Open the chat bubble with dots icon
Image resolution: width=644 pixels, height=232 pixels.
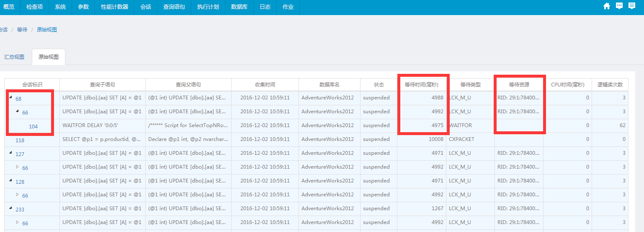pyautogui.click(x=619, y=6)
